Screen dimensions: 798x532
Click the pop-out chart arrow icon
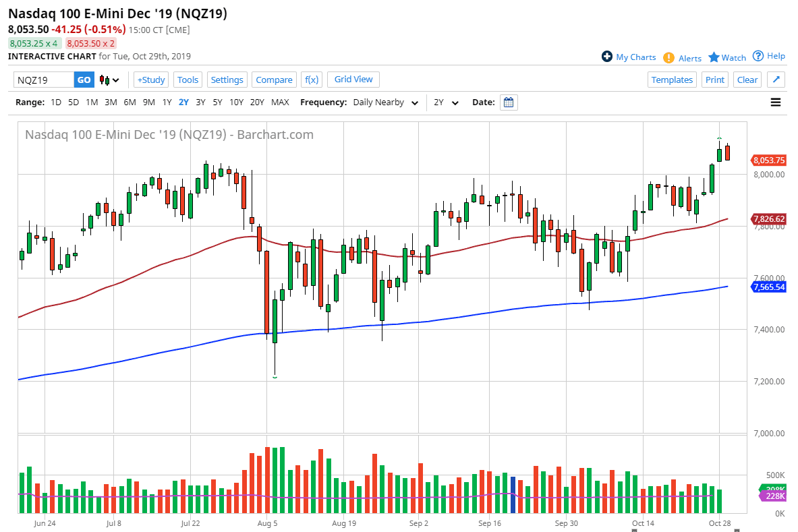pyautogui.click(x=776, y=80)
